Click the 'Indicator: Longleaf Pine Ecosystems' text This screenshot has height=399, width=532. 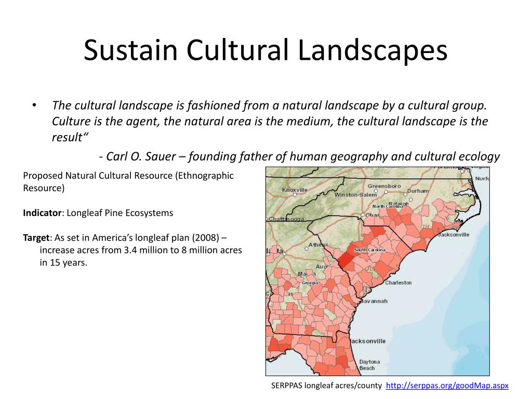click(x=98, y=213)
